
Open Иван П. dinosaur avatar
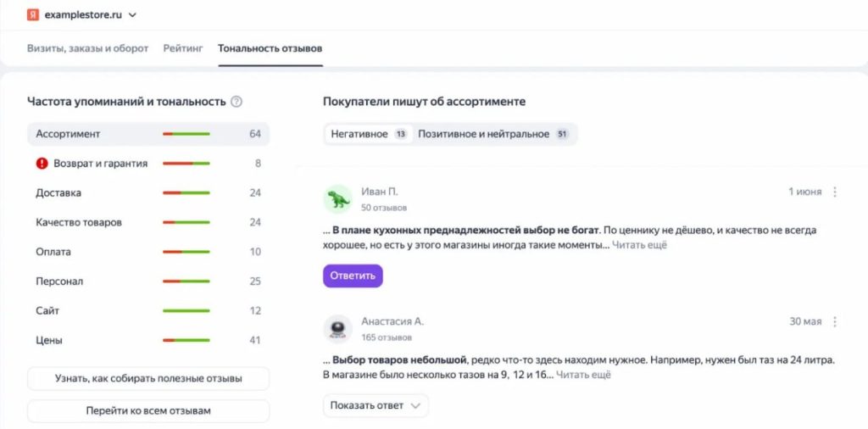pos(338,198)
